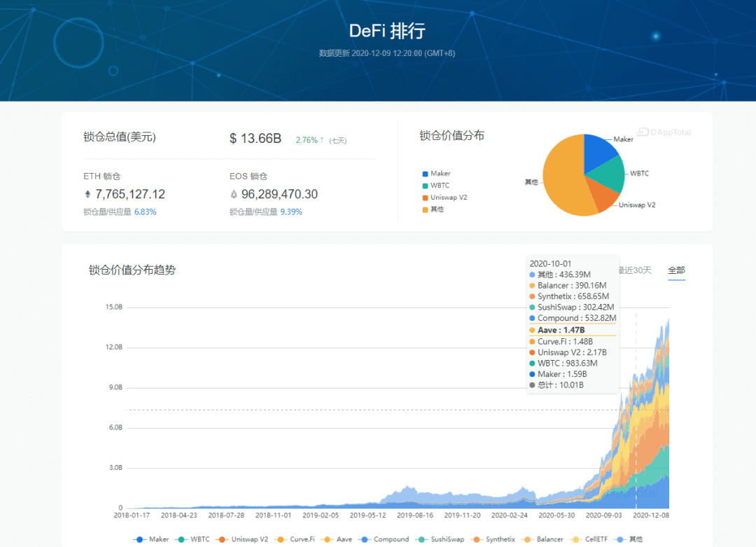This screenshot has width=756, height=547.
Task: Click the EOS locked amount 96,289,470.30
Action: coord(279,195)
